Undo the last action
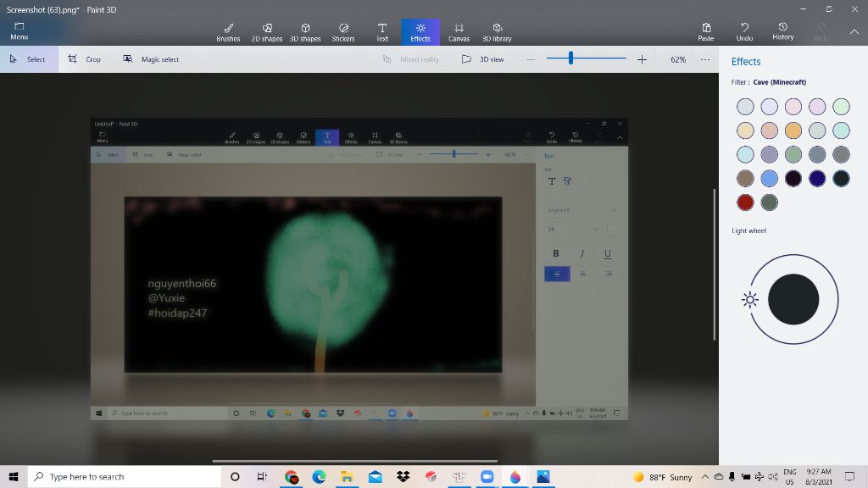This screenshot has width=868, height=488. click(x=744, y=31)
